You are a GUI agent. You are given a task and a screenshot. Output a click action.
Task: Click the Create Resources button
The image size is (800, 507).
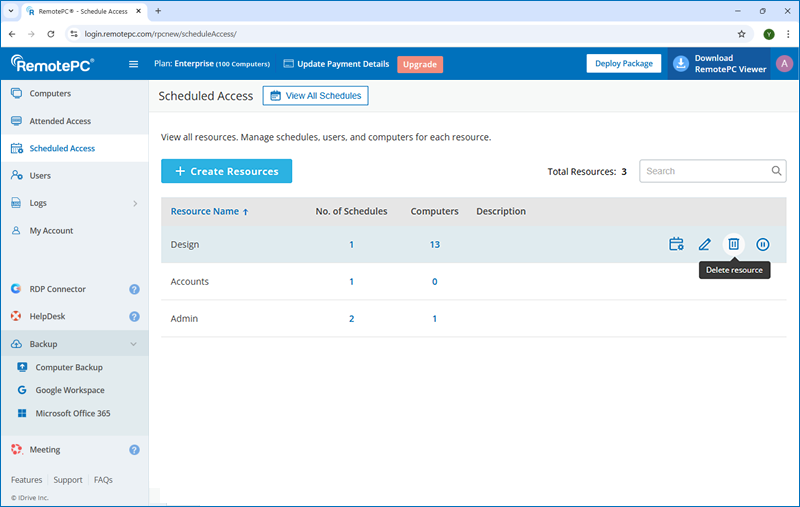(x=226, y=171)
